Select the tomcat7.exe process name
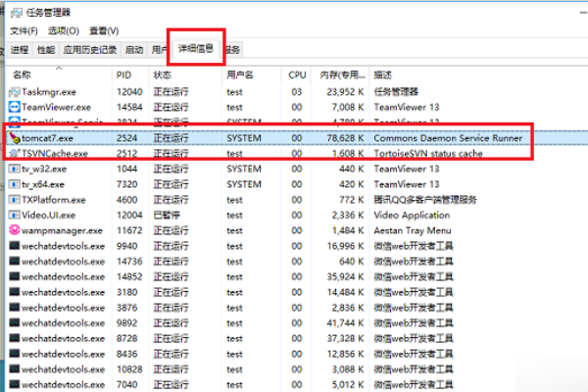Image resolution: width=588 pixels, height=392 pixels. pyautogui.click(x=47, y=138)
